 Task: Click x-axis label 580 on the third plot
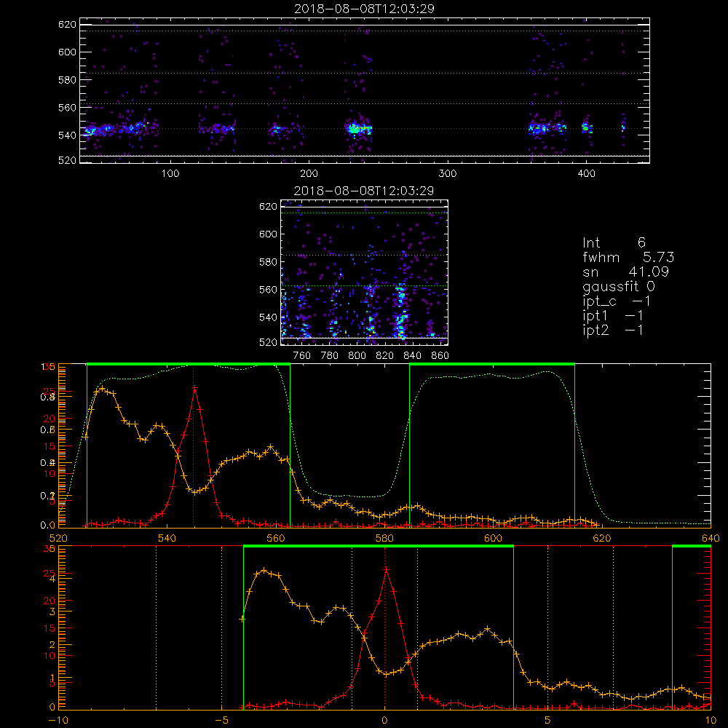click(x=384, y=539)
